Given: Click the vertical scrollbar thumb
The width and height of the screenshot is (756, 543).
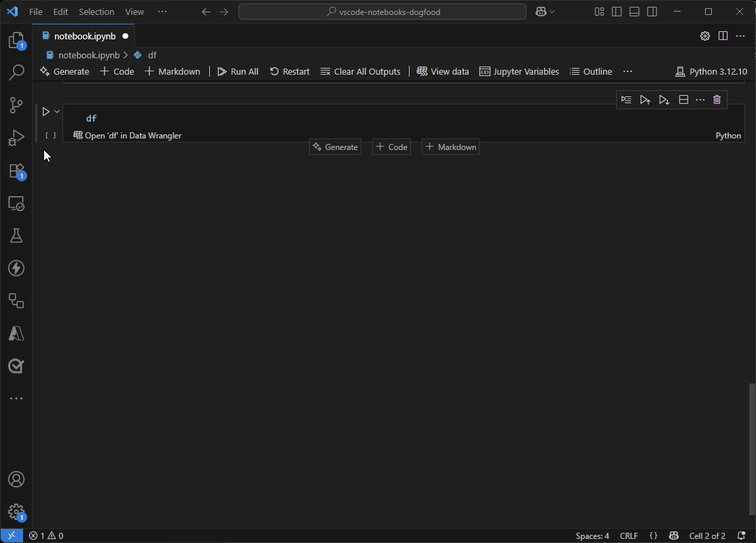Looking at the screenshot, I should (x=751, y=448).
